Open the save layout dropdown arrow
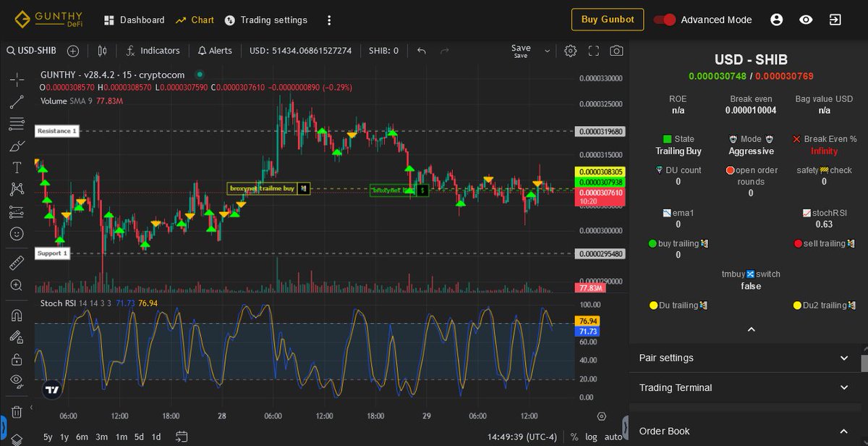This screenshot has height=446, width=868. [547, 51]
